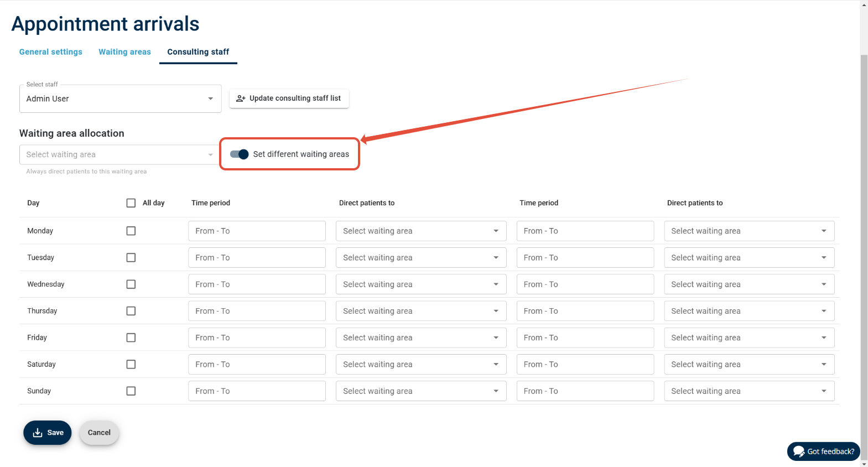Open Wednesday's second Select waiting area dropdown
868x467 pixels.
coord(749,284)
